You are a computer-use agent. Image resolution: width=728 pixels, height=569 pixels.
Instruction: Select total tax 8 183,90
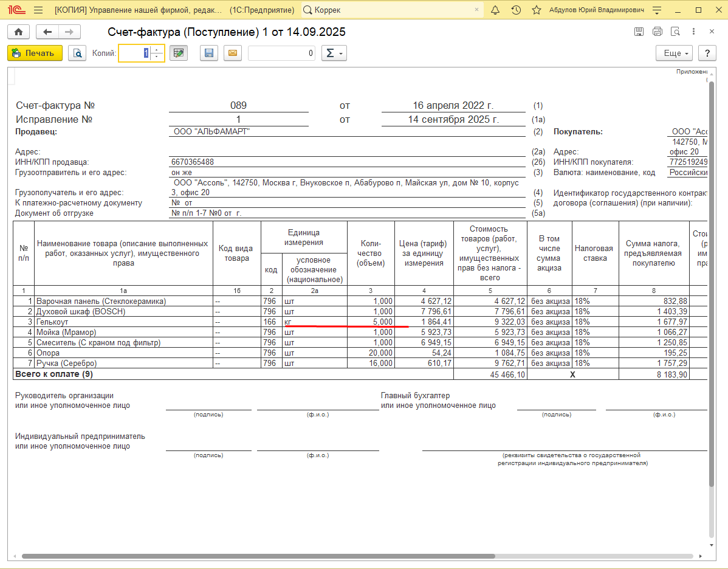pyautogui.click(x=654, y=374)
